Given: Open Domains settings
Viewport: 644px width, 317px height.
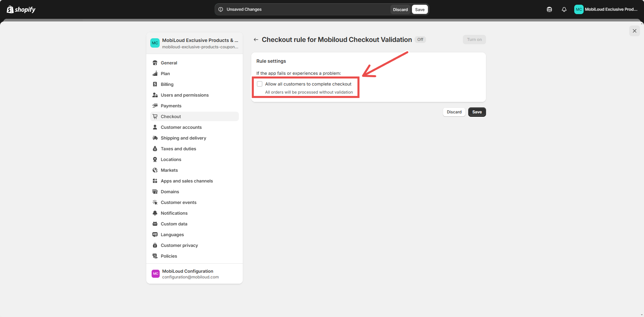Looking at the screenshot, I should pyautogui.click(x=195, y=192).
